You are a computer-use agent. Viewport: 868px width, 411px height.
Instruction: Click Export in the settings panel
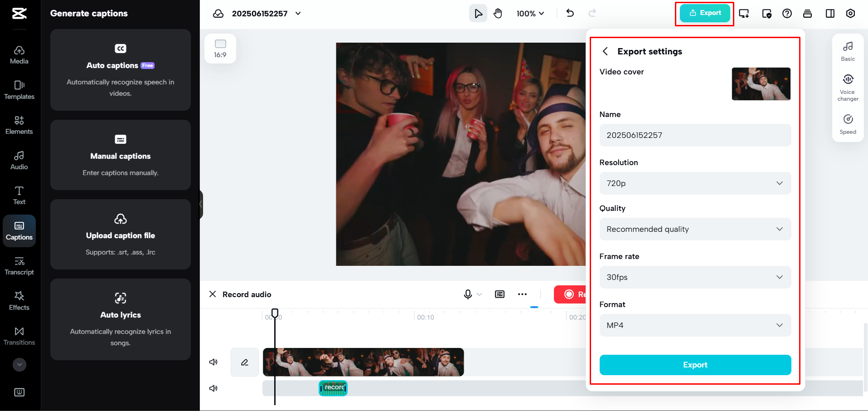click(695, 365)
